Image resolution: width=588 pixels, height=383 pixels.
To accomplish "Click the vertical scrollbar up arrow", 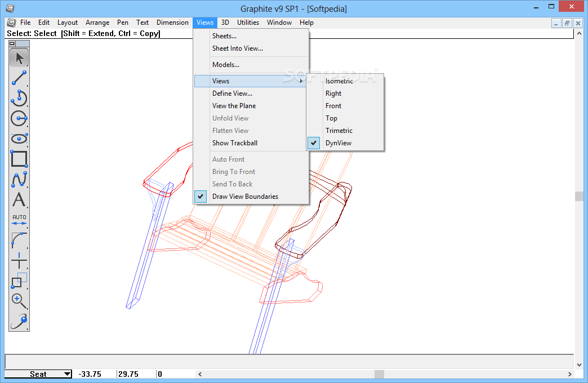I will click(x=579, y=33).
